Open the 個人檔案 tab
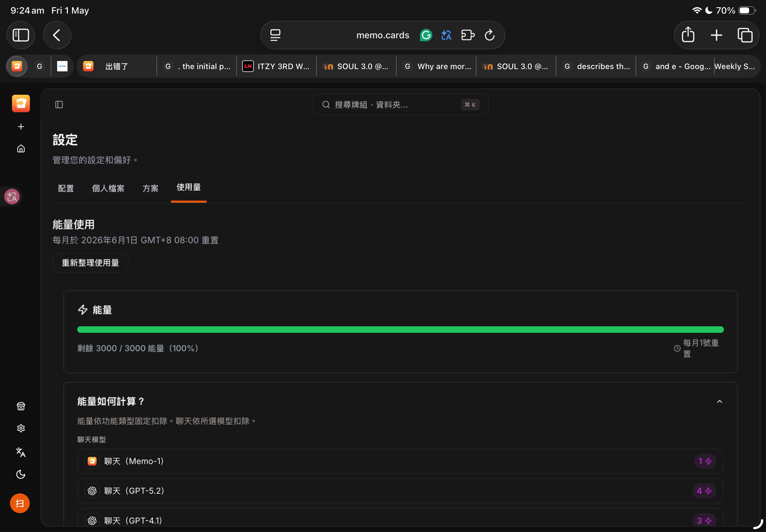 click(x=108, y=188)
